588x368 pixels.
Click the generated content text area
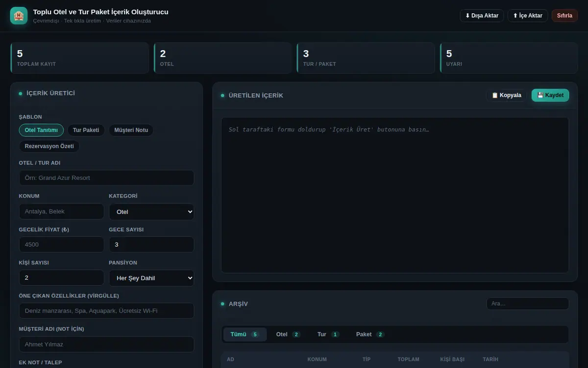coord(395,195)
